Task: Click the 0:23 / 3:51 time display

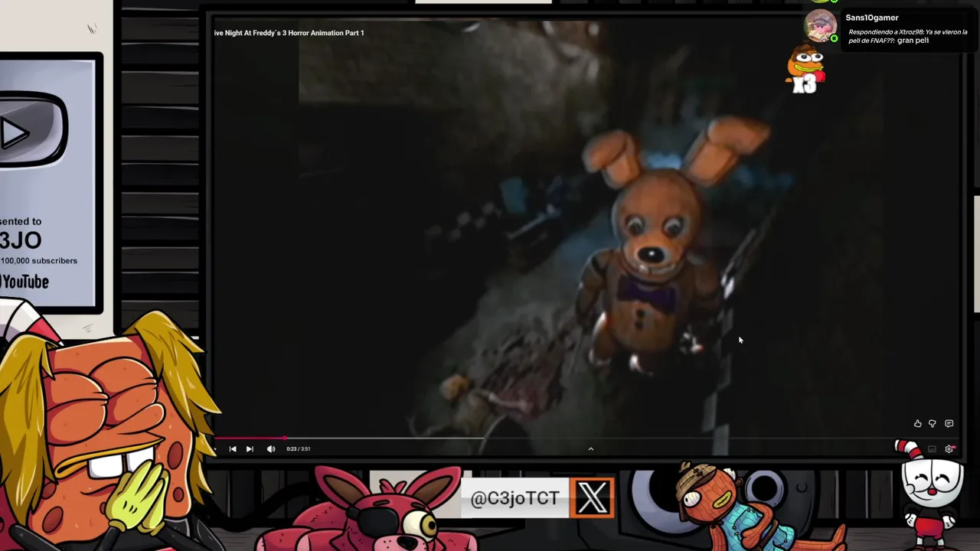Action: point(298,449)
